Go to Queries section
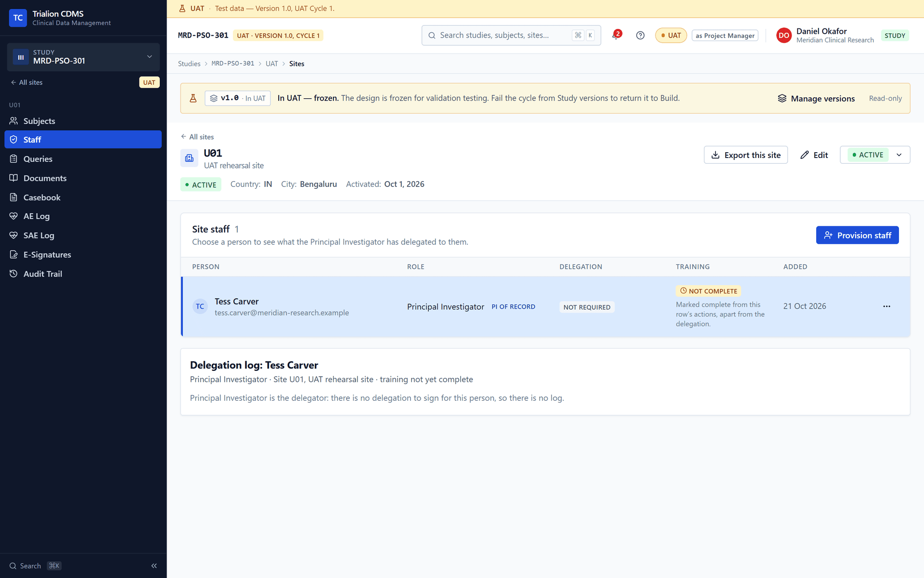The image size is (924, 578). tap(83, 159)
